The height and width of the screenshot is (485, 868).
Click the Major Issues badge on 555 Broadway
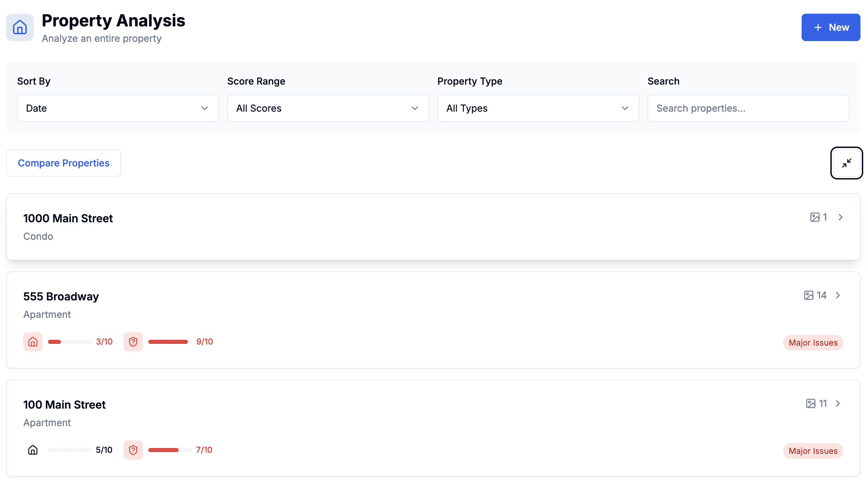[x=813, y=343]
